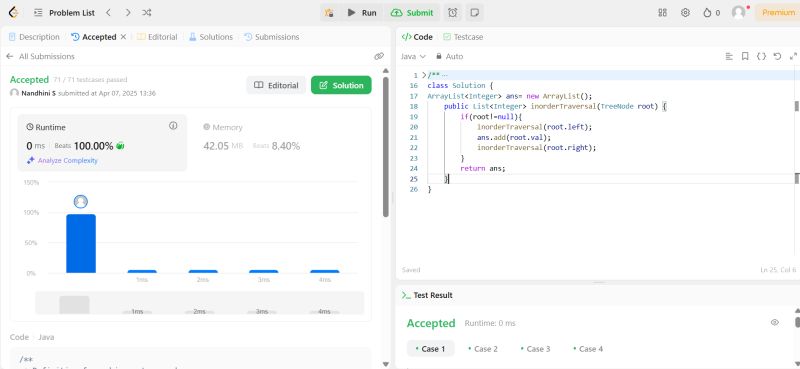Click the Premium button

tap(778, 13)
